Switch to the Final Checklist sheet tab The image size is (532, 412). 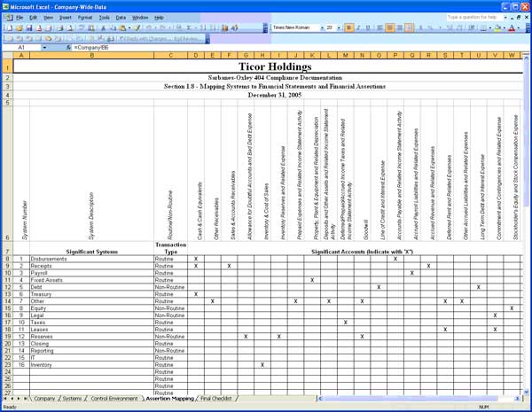[216, 399]
